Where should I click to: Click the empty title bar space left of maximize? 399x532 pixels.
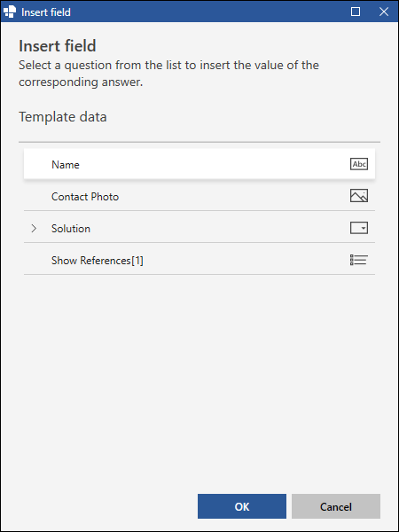pos(208,12)
